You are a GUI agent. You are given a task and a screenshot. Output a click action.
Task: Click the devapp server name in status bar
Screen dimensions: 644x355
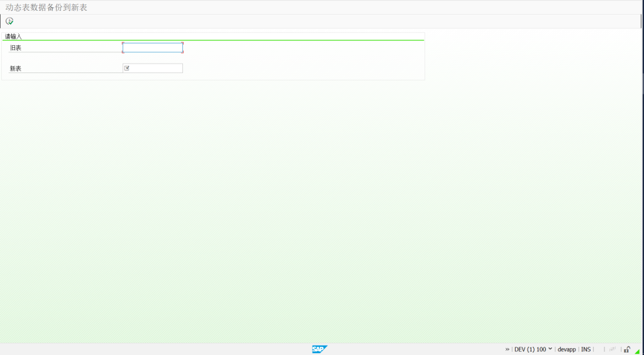click(567, 349)
